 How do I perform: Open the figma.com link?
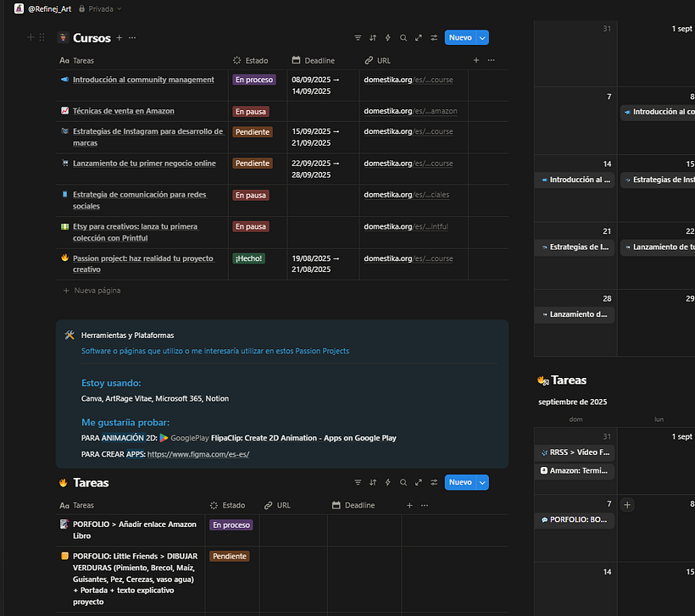[198, 454]
